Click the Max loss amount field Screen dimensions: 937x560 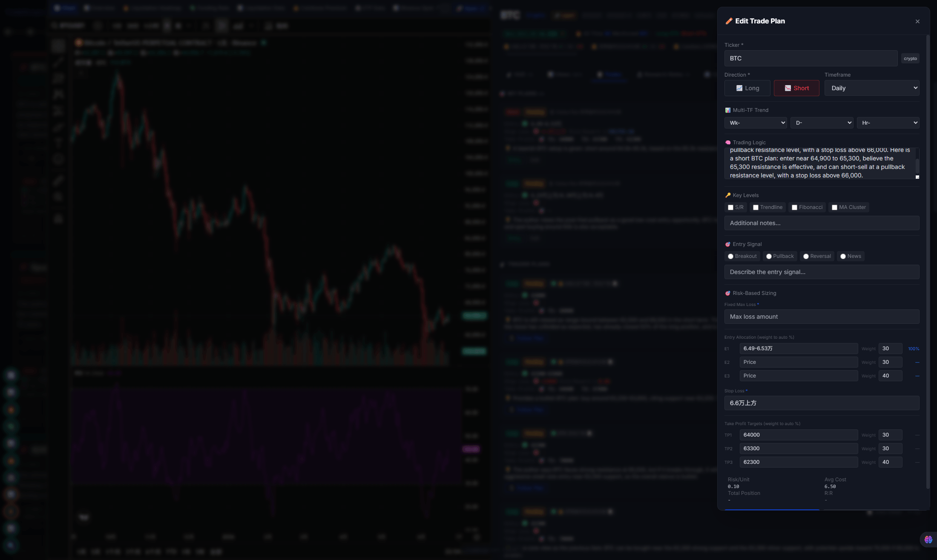point(822,317)
